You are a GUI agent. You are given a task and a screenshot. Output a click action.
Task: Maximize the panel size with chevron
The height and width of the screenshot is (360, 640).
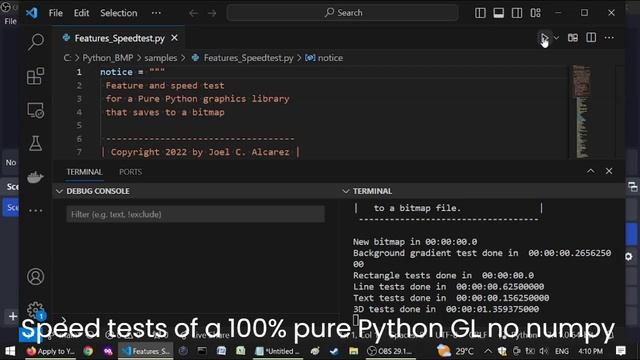(591, 171)
